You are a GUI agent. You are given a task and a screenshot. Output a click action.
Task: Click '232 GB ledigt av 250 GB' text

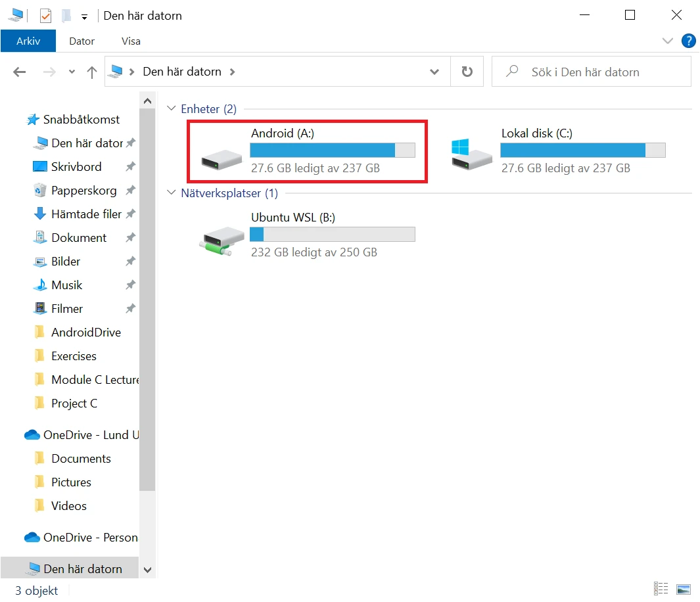(x=314, y=252)
